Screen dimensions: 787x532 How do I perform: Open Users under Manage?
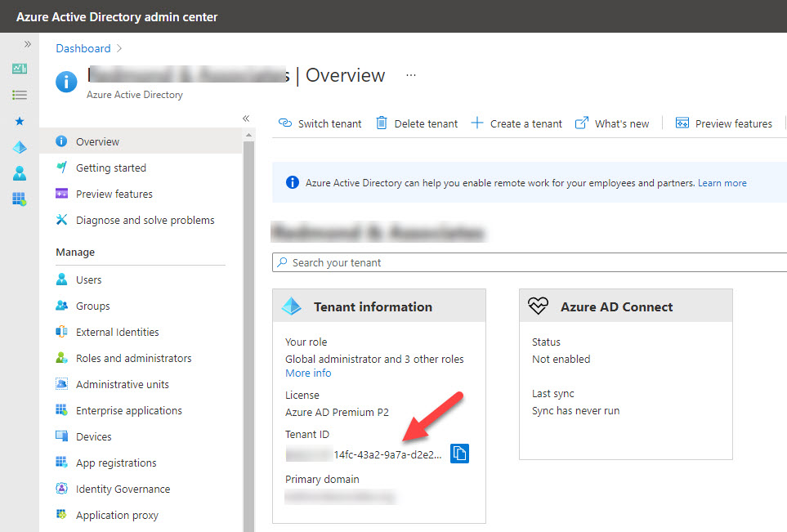[89, 279]
